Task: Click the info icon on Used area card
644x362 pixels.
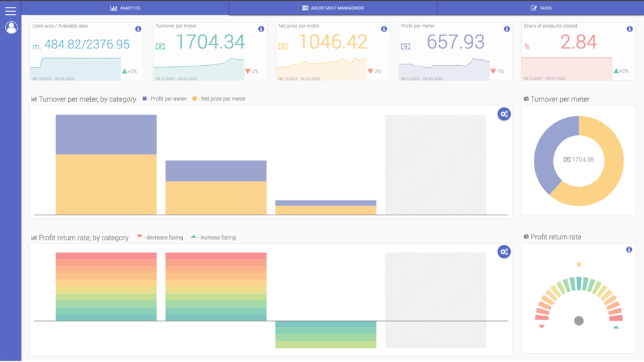Action: [x=138, y=29]
